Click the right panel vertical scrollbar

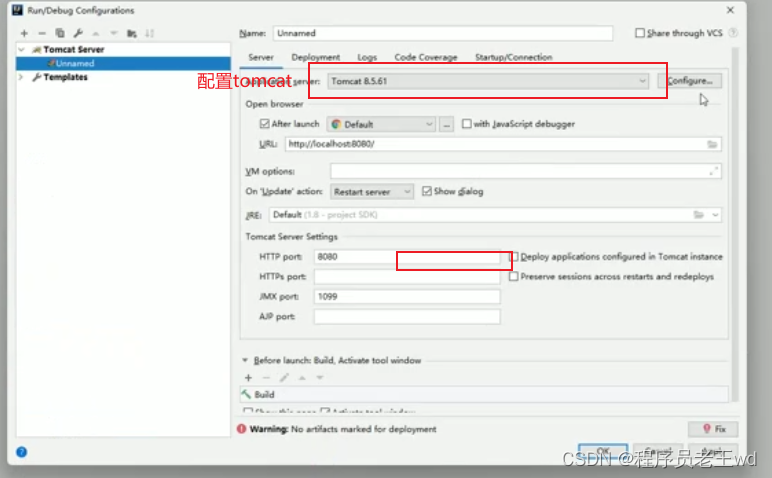tap(735, 224)
